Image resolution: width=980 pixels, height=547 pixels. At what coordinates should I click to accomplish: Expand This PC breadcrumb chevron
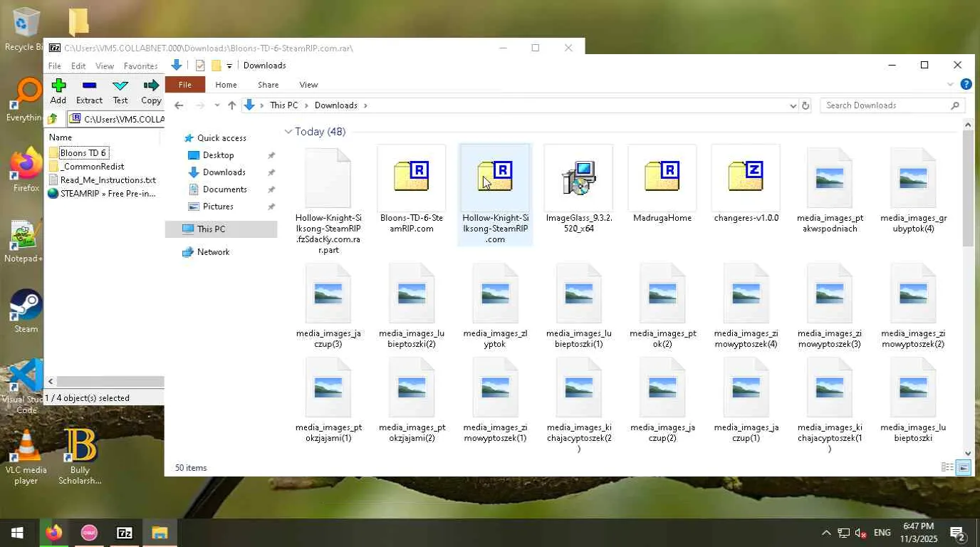click(306, 105)
